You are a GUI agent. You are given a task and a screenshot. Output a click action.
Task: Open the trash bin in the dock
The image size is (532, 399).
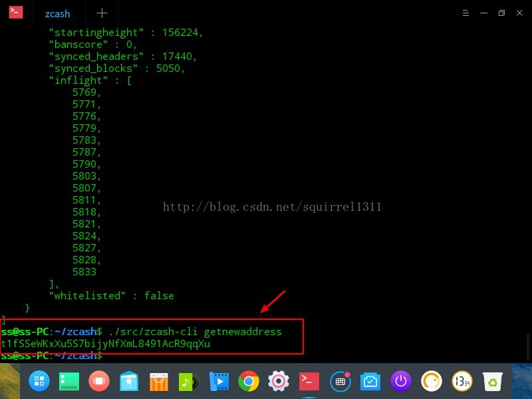point(492,382)
